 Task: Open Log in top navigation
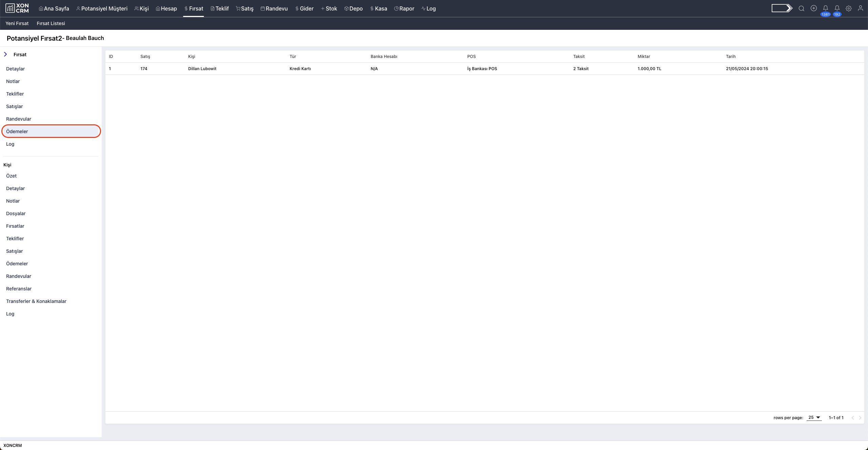point(429,8)
